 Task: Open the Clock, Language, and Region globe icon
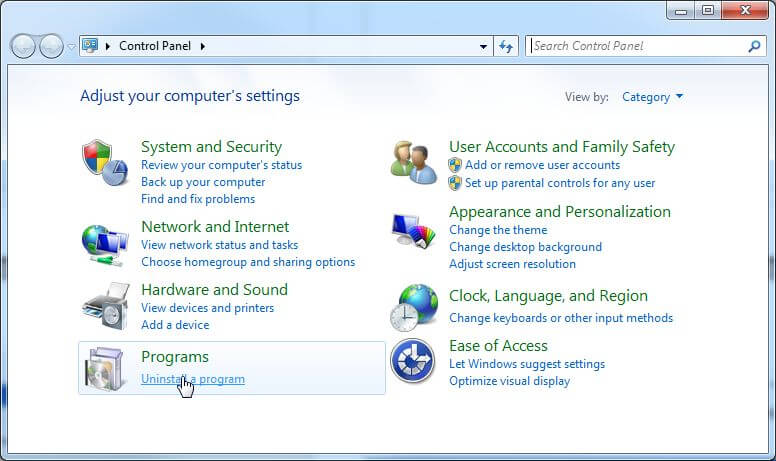414,307
